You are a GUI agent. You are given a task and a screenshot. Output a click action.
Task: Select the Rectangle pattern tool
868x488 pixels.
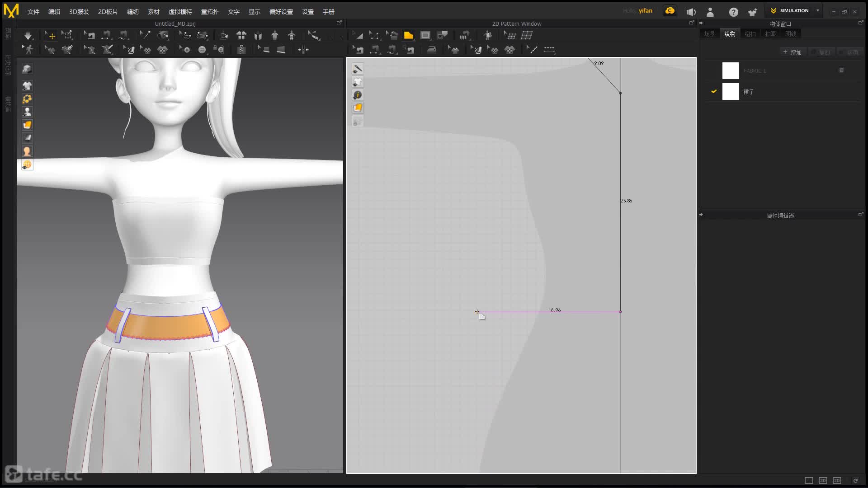pyautogui.click(x=425, y=35)
